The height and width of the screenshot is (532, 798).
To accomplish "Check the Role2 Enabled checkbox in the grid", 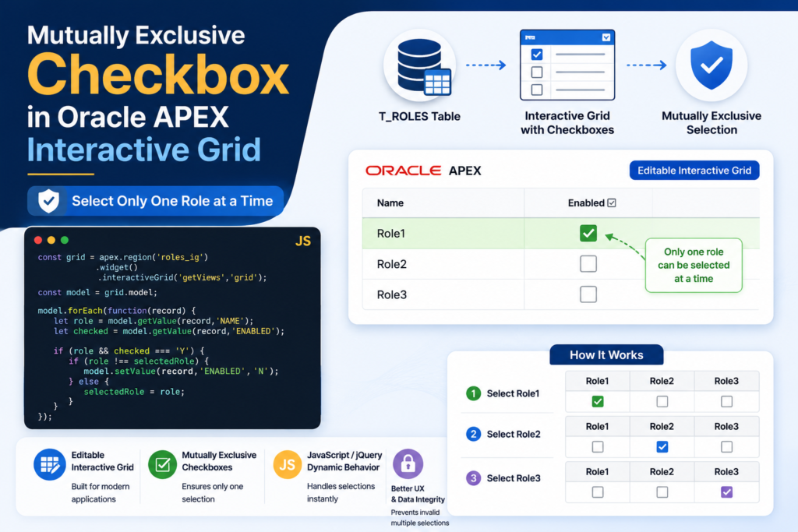I will click(588, 264).
